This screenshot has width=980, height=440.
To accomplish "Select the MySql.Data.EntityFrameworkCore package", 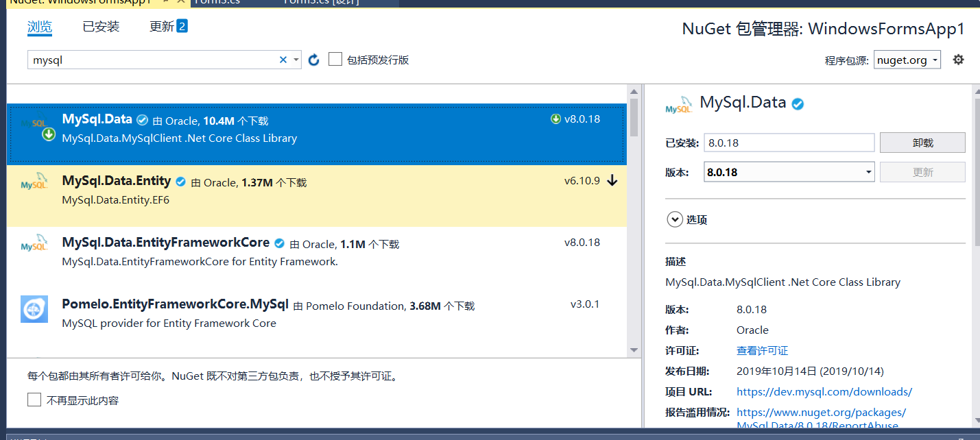I will [x=316, y=258].
